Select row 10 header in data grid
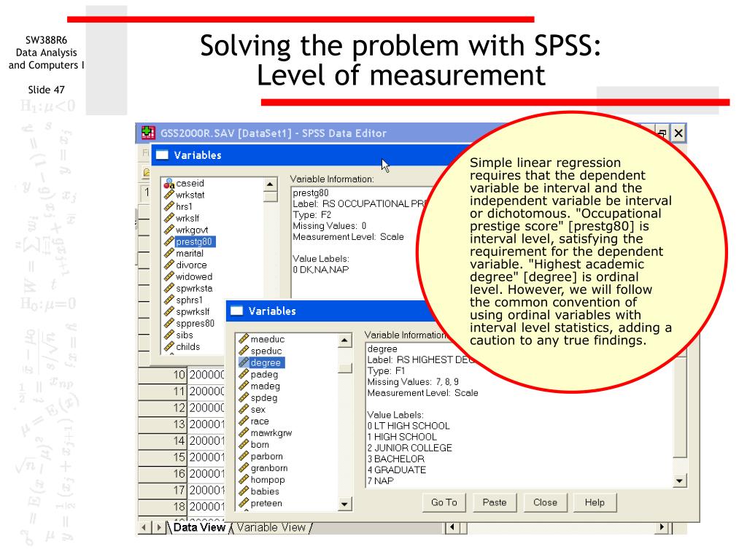Image resolution: width=747 pixels, height=560 pixels. click(163, 375)
